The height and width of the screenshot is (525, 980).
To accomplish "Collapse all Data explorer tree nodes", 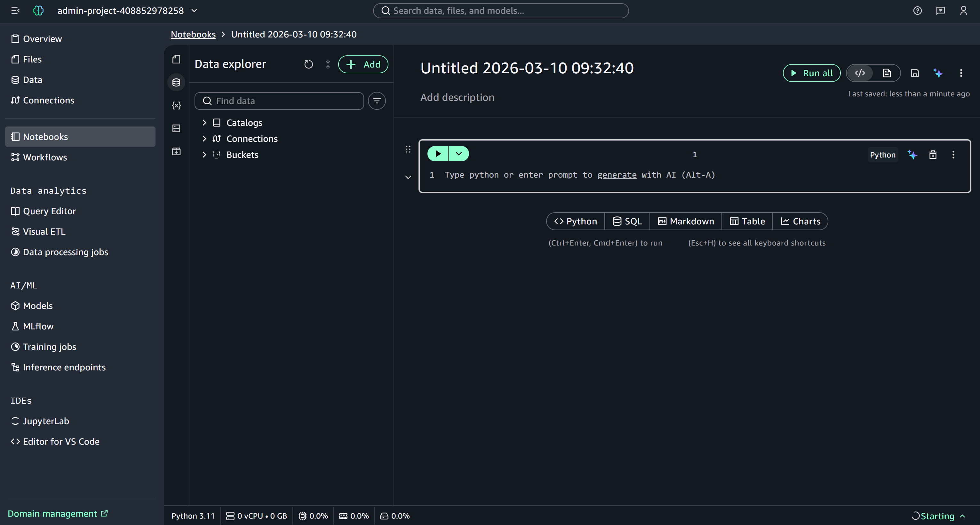I will [x=328, y=64].
